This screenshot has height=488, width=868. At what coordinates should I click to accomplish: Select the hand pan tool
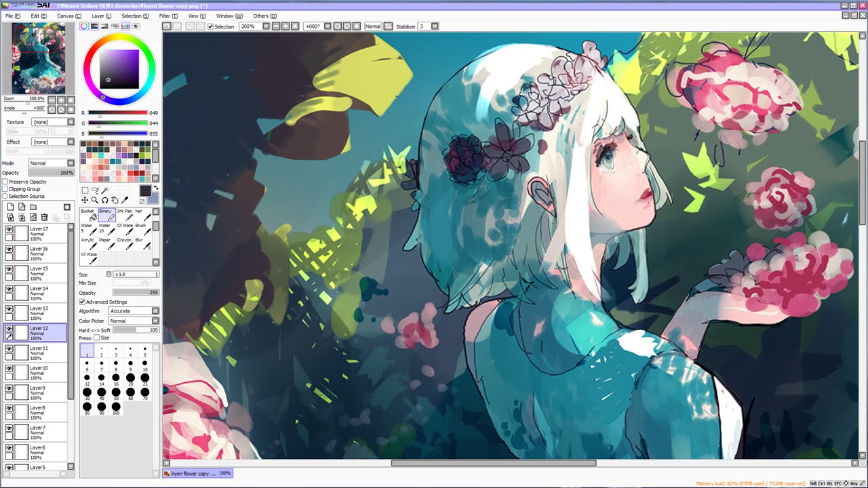(115, 200)
